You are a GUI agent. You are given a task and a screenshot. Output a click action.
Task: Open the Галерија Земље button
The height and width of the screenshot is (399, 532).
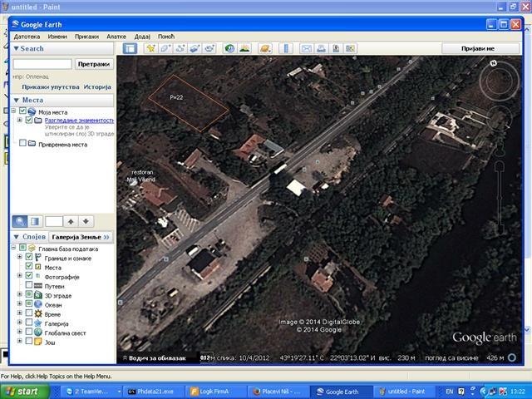coord(81,237)
